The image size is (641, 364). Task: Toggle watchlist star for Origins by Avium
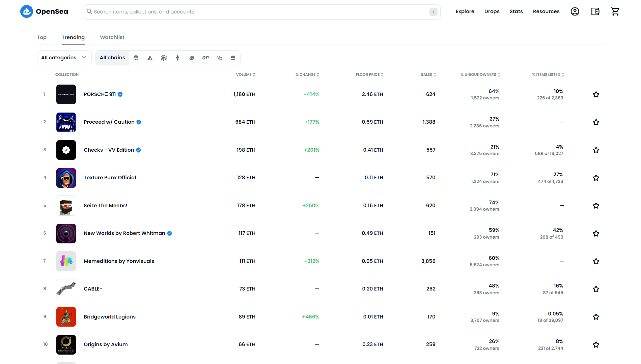click(596, 344)
